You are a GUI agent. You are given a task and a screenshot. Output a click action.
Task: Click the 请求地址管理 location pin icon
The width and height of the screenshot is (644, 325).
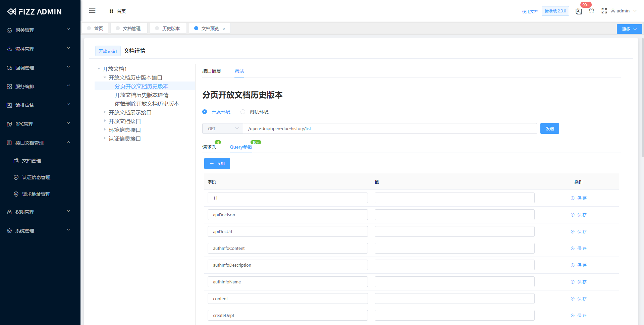(x=16, y=194)
